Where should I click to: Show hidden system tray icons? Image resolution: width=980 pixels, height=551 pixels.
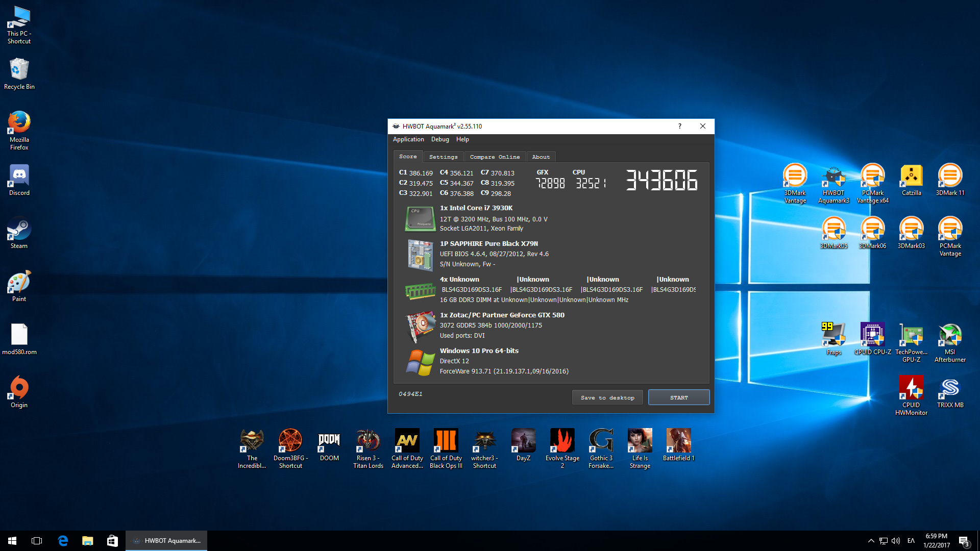871,541
